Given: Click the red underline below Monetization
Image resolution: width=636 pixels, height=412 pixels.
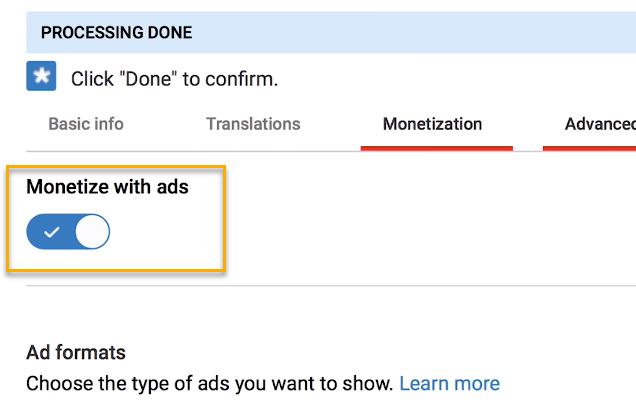Looking at the screenshot, I should pos(436,148).
